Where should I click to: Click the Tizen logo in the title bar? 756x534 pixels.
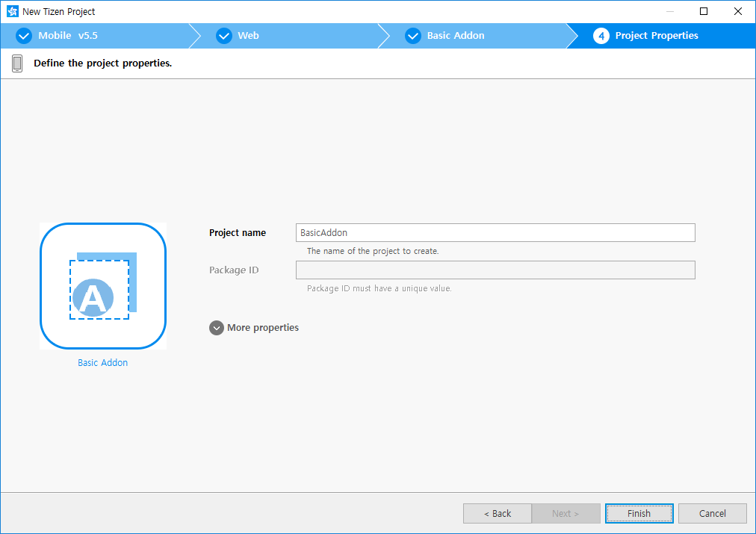(x=12, y=11)
